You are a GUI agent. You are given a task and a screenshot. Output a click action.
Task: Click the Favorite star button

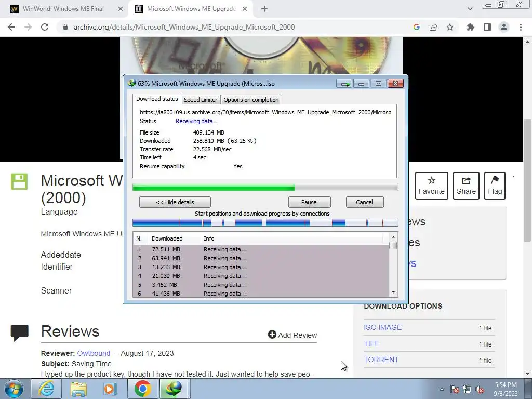pyautogui.click(x=432, y=186)
